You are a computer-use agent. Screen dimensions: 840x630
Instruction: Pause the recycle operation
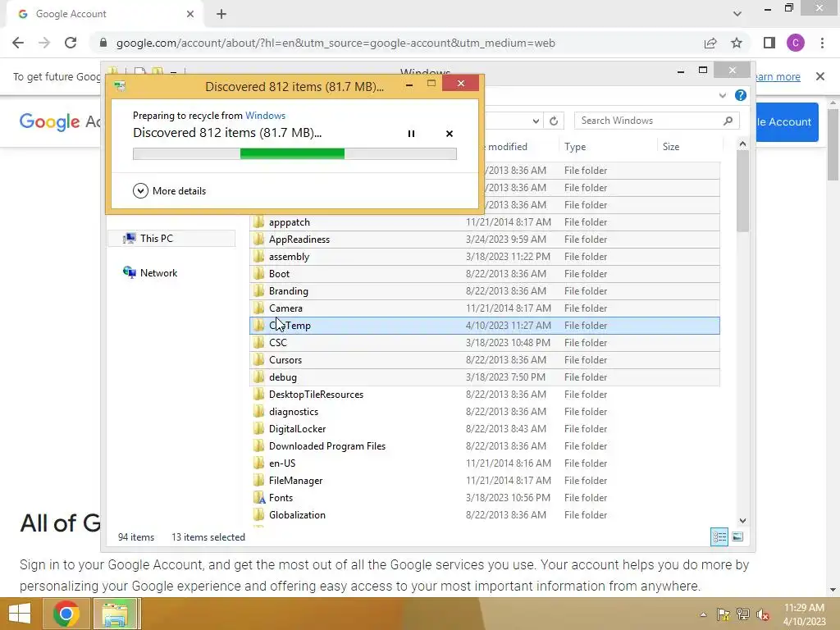tap(411, 134)
